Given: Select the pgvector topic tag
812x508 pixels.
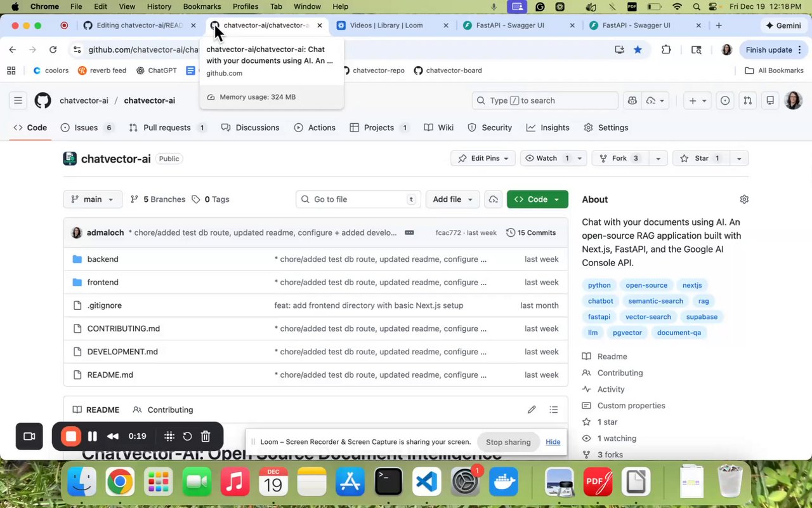Looking at the screenshot, I should [627, 333].
